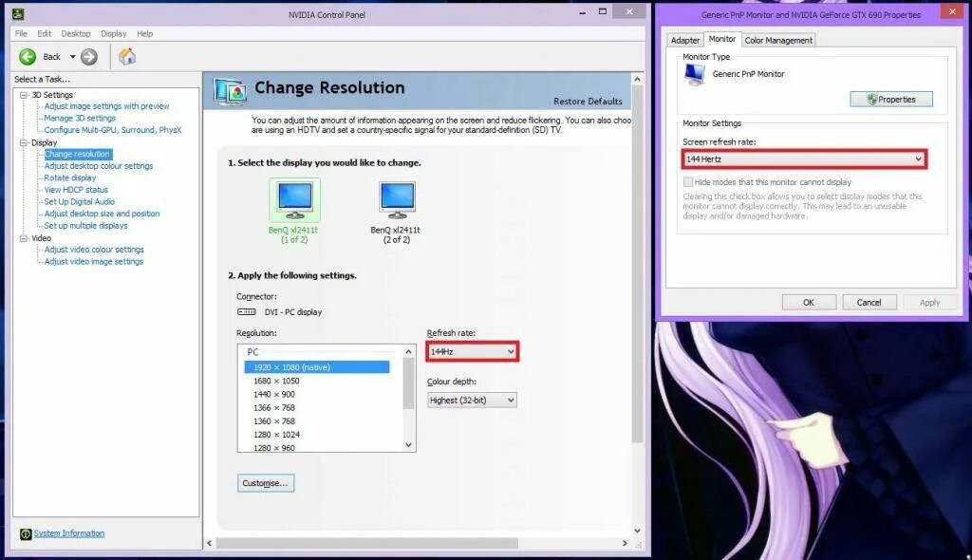
Task: Open Set Up Digital Audio
Action: (x=80, y=201)
